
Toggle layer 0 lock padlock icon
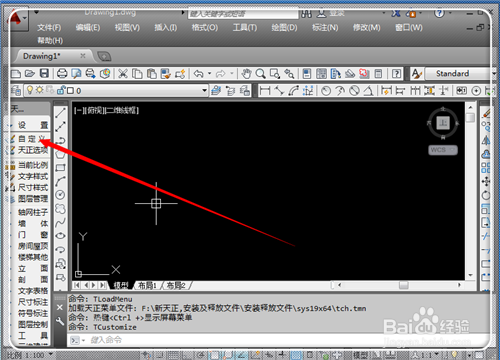coord(61,90)
